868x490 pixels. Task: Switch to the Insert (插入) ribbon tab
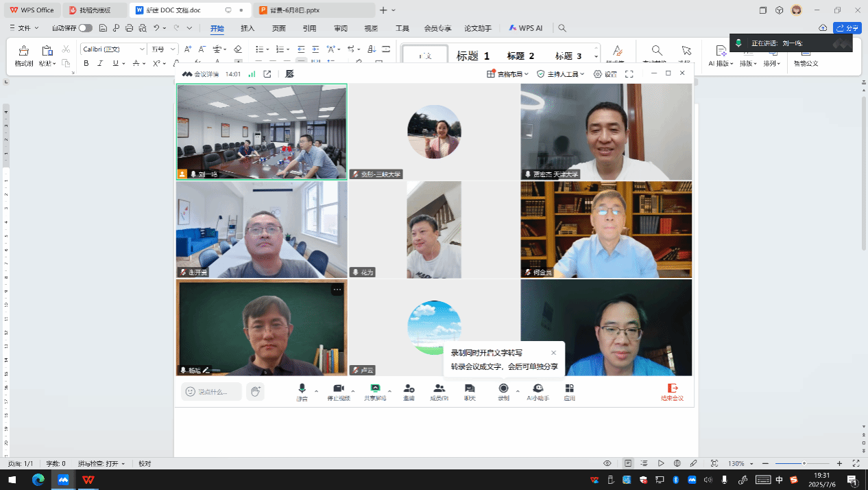point(248,28)
